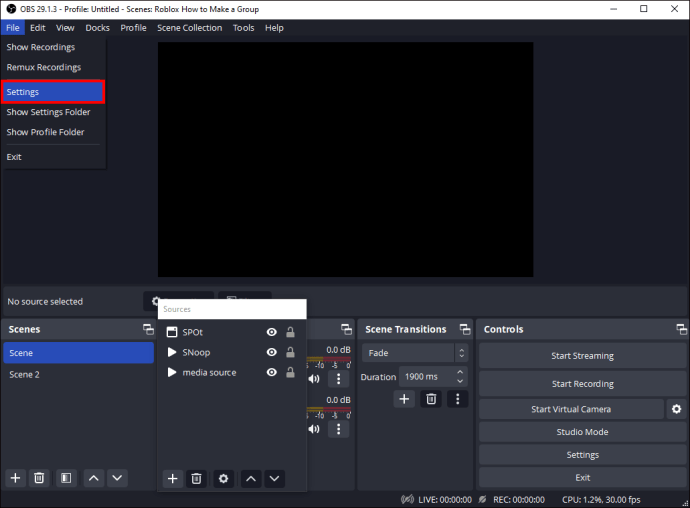Open the File menu
Viewport: 690px width, 508px height.
13,28
